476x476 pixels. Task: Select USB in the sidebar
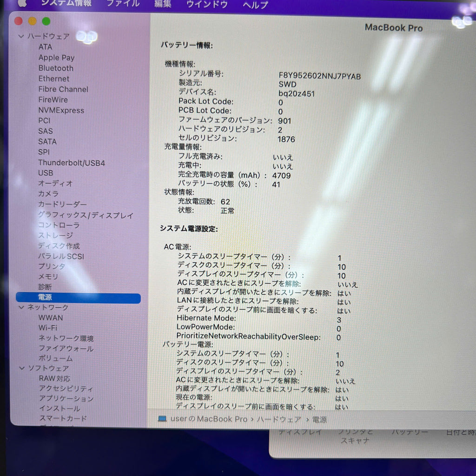pyautogui.click(x=46, y=173)
